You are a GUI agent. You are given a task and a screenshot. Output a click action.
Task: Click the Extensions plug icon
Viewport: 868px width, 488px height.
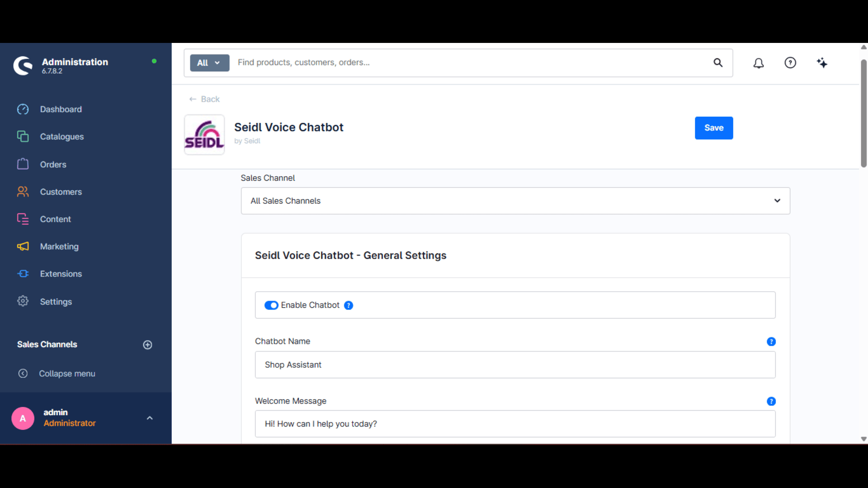[x=23, y=274]
